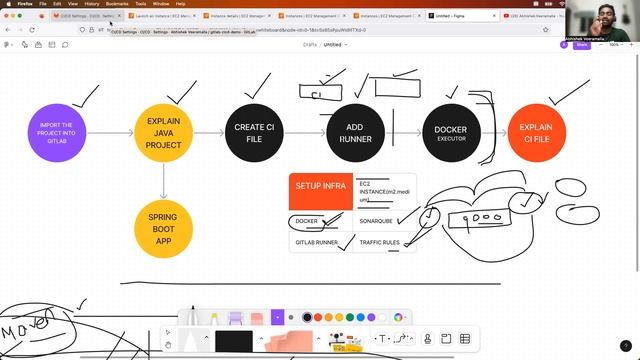Select the GITLAB RUNNER table cell

point(321,242)
